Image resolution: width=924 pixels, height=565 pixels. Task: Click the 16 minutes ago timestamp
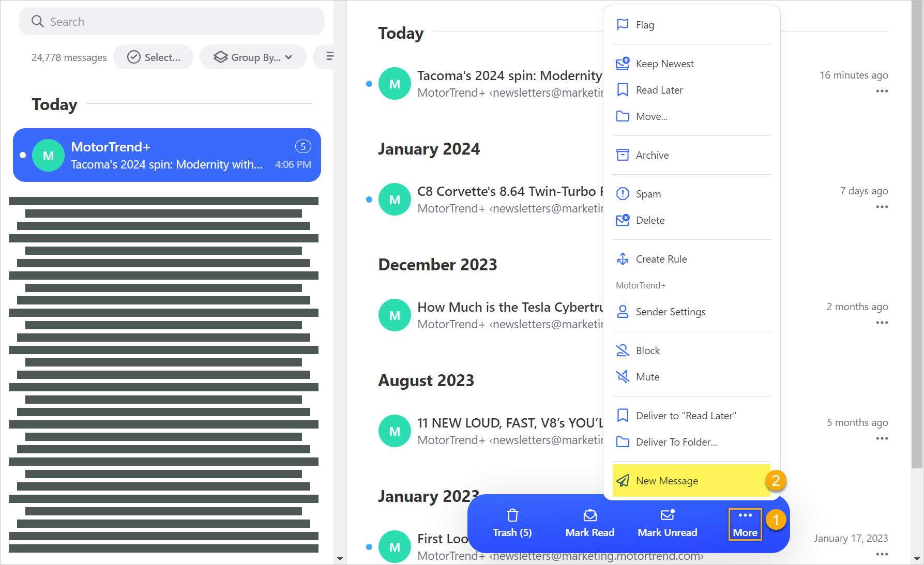click(854, 75)
